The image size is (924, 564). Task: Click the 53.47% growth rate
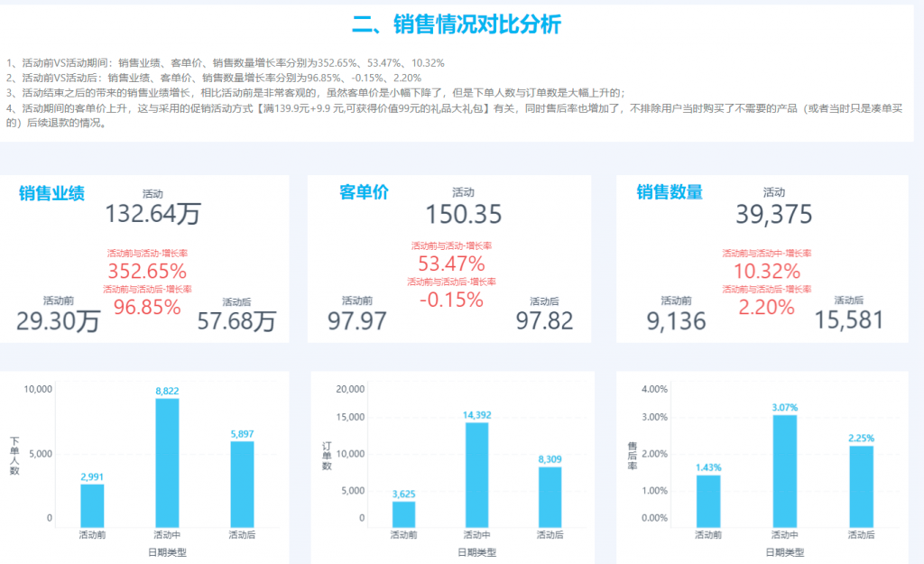point(451,264)
